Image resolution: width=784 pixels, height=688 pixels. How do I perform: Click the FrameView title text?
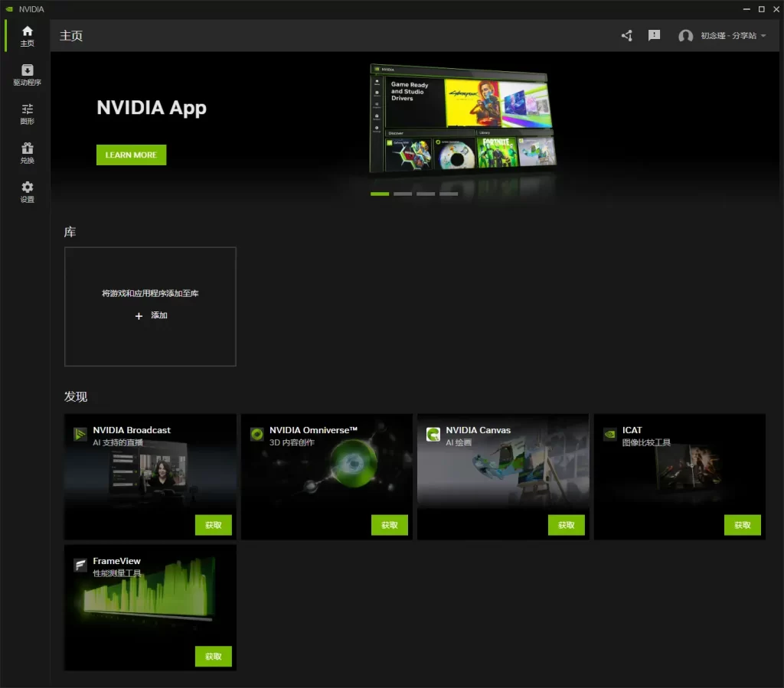pyautogui.click(x=116, y=561)
